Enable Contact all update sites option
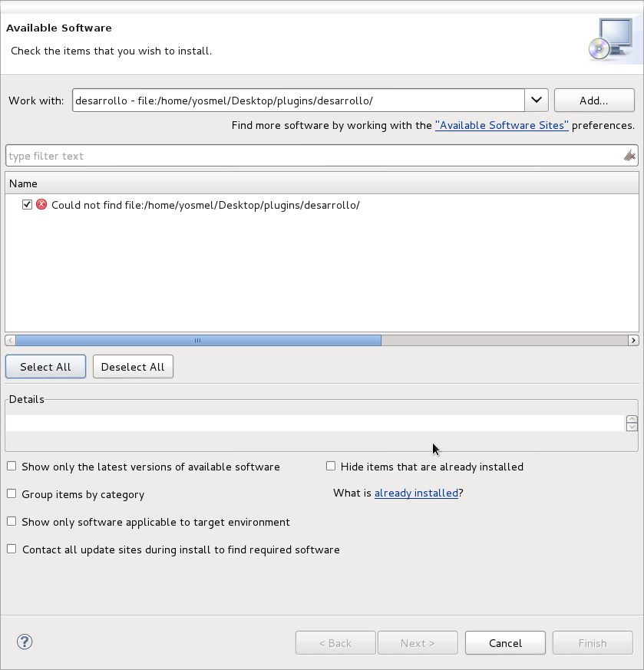 click(12, 549)
